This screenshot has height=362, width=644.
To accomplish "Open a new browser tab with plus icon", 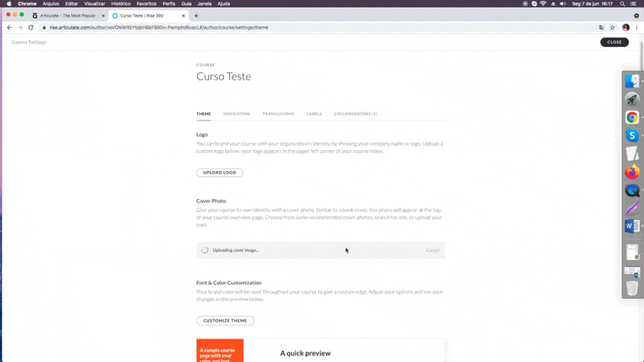I will coord(196,16).
